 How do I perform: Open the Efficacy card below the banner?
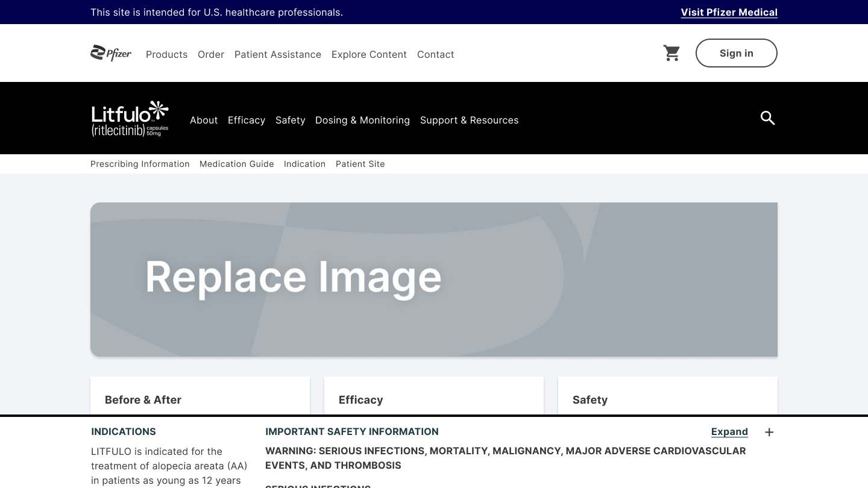point(434,396)
